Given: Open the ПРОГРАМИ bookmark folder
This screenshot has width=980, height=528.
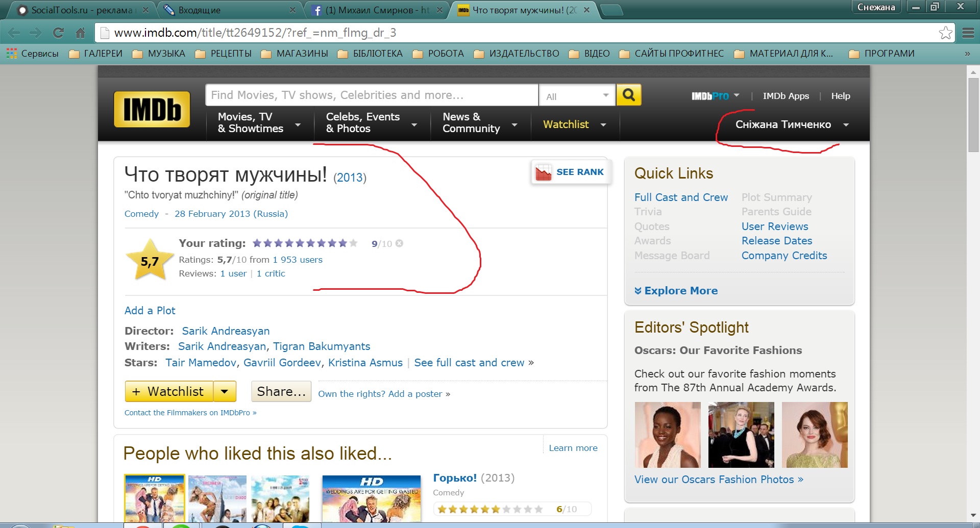Looking at the screenshot, I should coord(881,54).
